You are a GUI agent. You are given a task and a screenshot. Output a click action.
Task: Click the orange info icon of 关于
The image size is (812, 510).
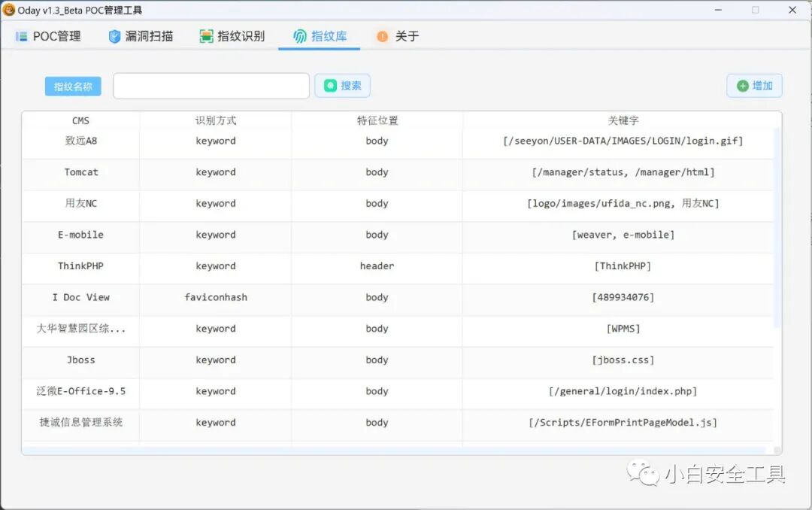pyautogui.click(x=382, y=36)
